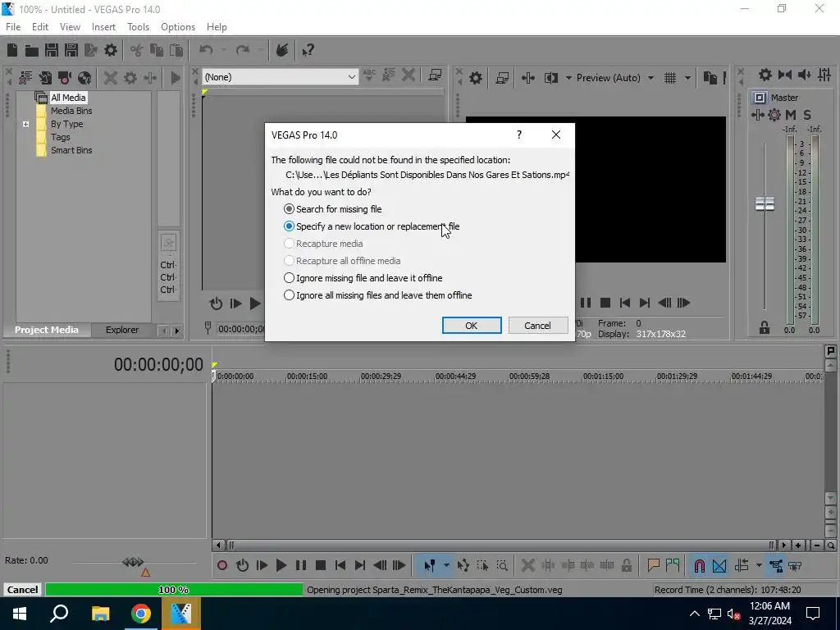Toggle the Master fader lock icon
This screenshot has height=630, width=840.
765,327
